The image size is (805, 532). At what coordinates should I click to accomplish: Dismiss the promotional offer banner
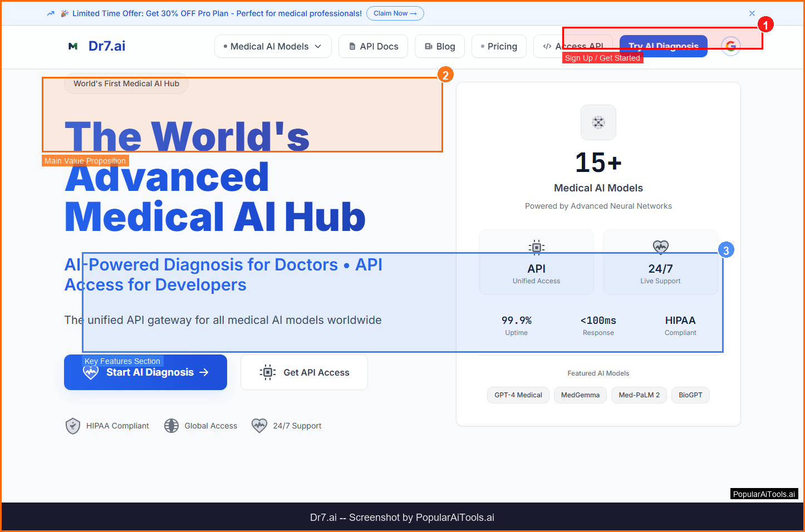752,13
